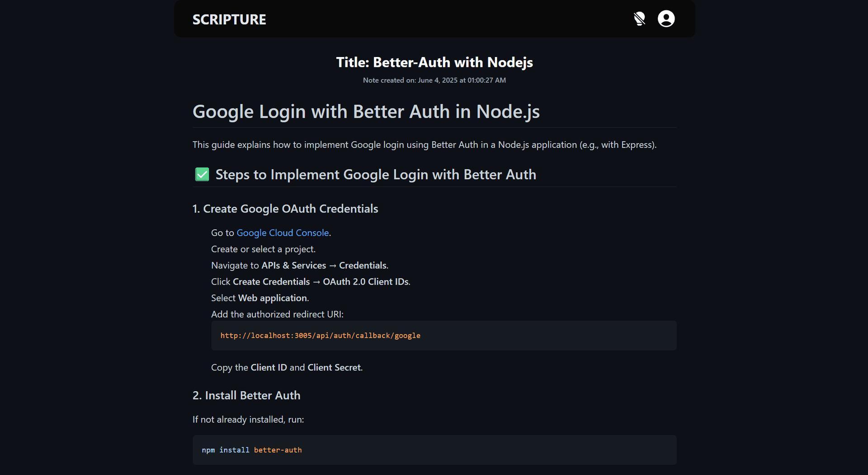Image resolution: width=868 pixels, height=475 pixels.
Task: Click 'Web application' bold text
Action: [273, 298]
